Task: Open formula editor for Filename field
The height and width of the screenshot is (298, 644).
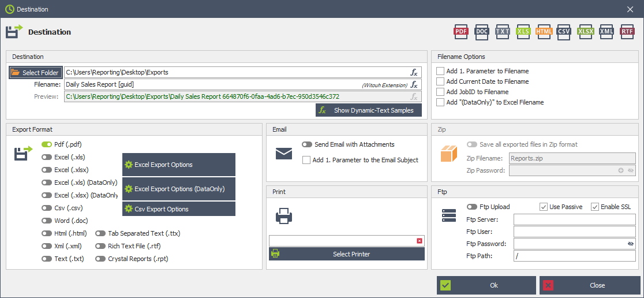Action: pyautogui.click(x=414, y=85)
